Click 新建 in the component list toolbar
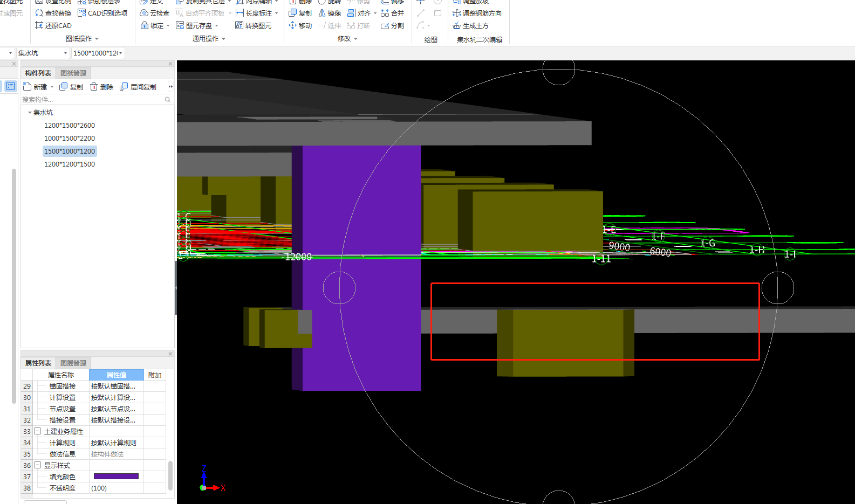 (35, 87)
